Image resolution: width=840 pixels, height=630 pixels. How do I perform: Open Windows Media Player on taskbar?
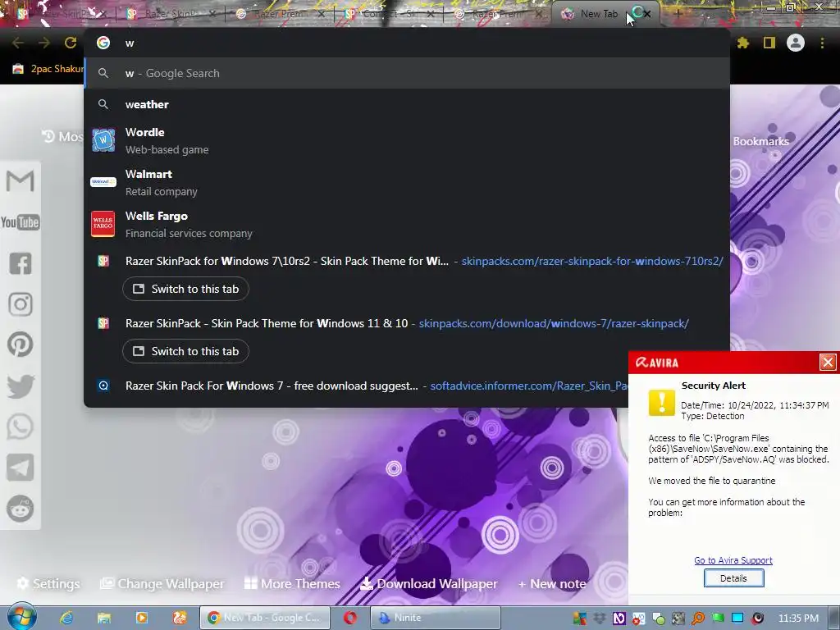[142, 618]
